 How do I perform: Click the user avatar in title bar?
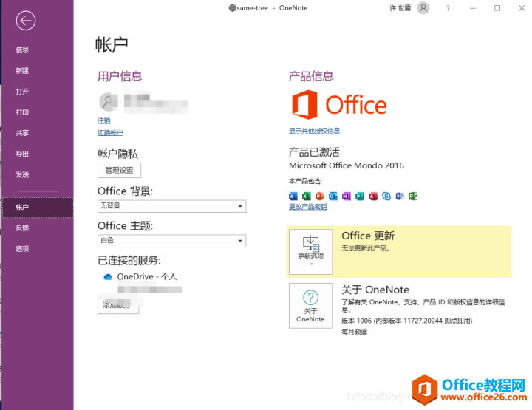tap(423, 8)
